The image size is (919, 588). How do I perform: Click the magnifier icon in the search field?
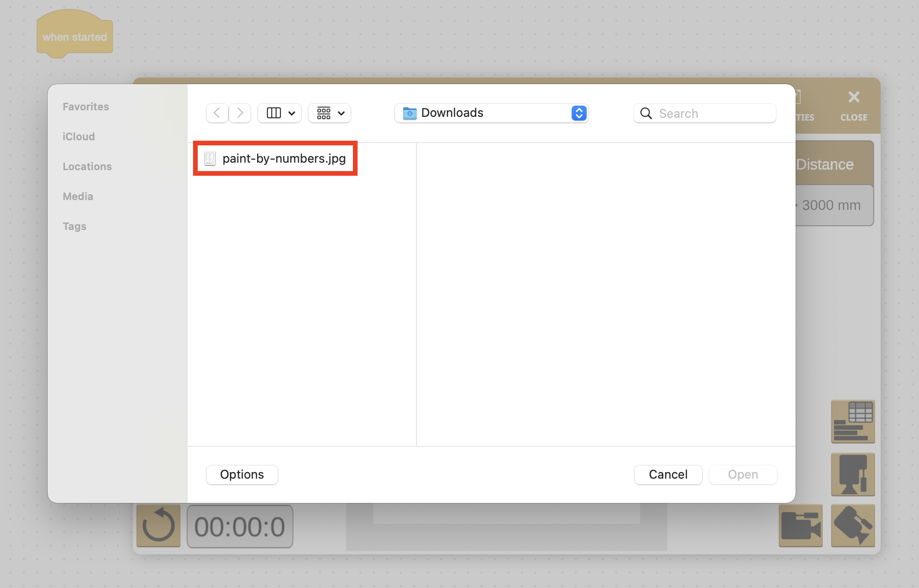(646, 113)
